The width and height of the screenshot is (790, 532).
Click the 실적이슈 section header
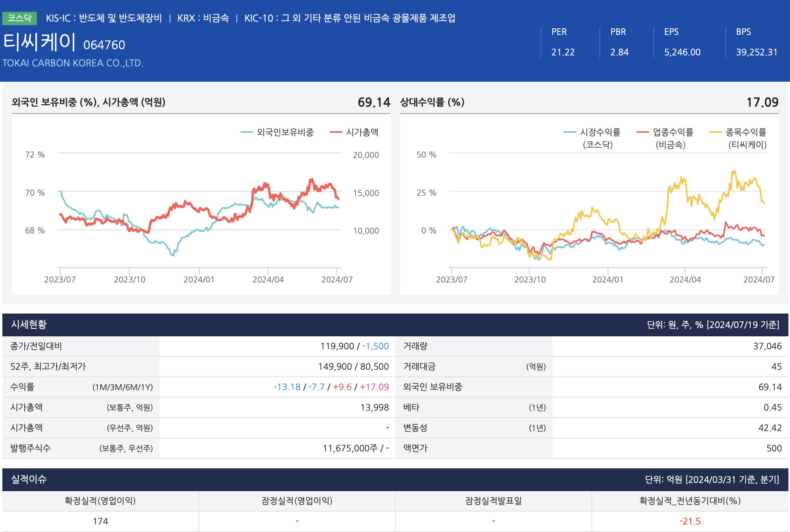[x=29, y=479]
